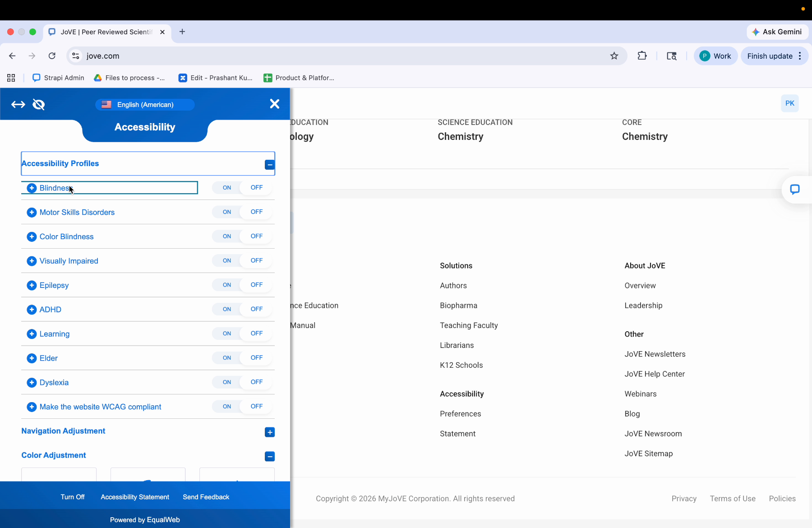Open the Biopharma footer link
The image size is (812, 528).
tap(458, 306)
